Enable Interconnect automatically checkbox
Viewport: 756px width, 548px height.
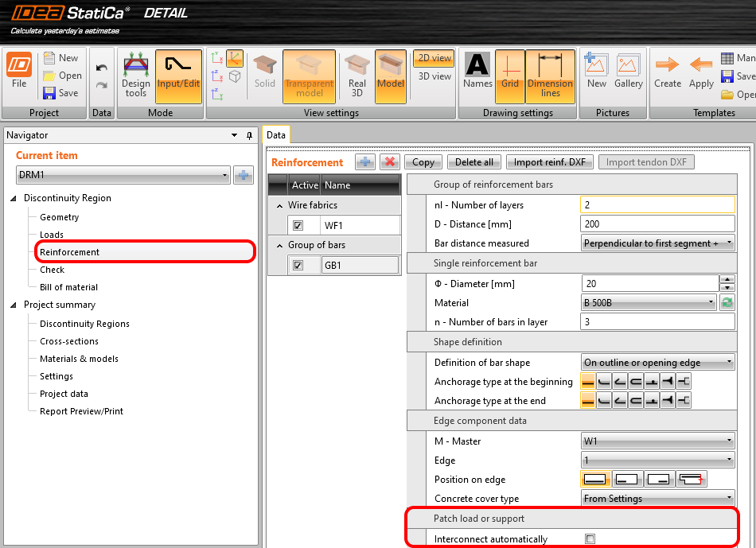[590, 539]
